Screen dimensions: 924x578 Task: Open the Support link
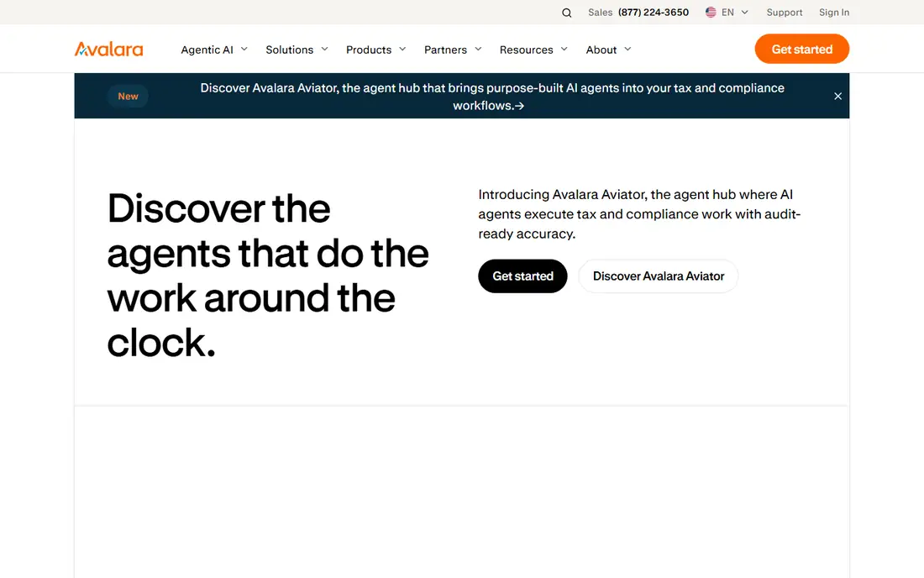(785, 13)
